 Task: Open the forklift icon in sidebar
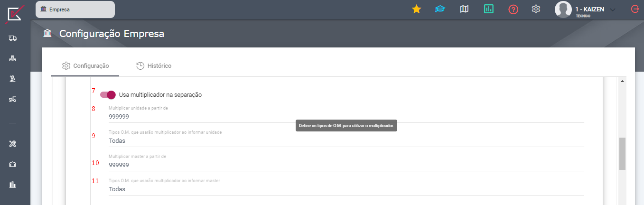pos(13,99)
